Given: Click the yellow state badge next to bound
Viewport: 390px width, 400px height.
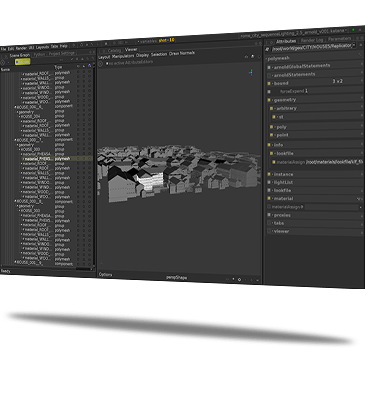Looking at the screenshot, I should (269, 83).
